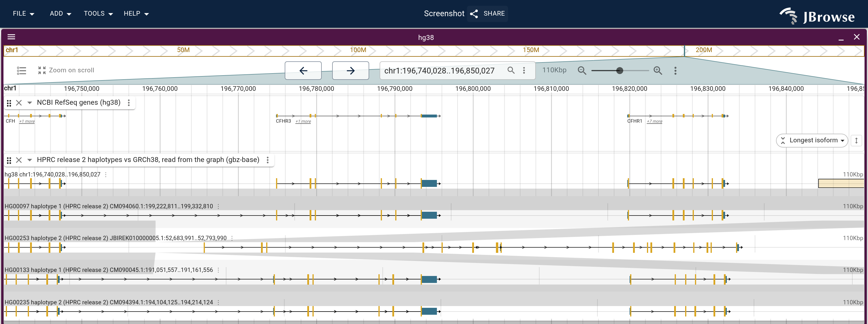Viewport: 868px width, 324px height.
Task: Select the CFHR1 gene label
Action: pos(635,121)
